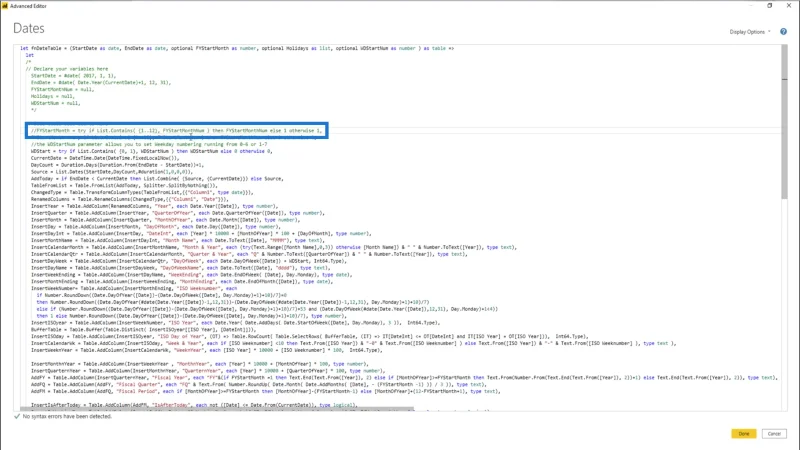Click the 'InsertDay = Table.AddColumn' line
Viewport: 800px width, 450px height.
(x=156, y=227)
